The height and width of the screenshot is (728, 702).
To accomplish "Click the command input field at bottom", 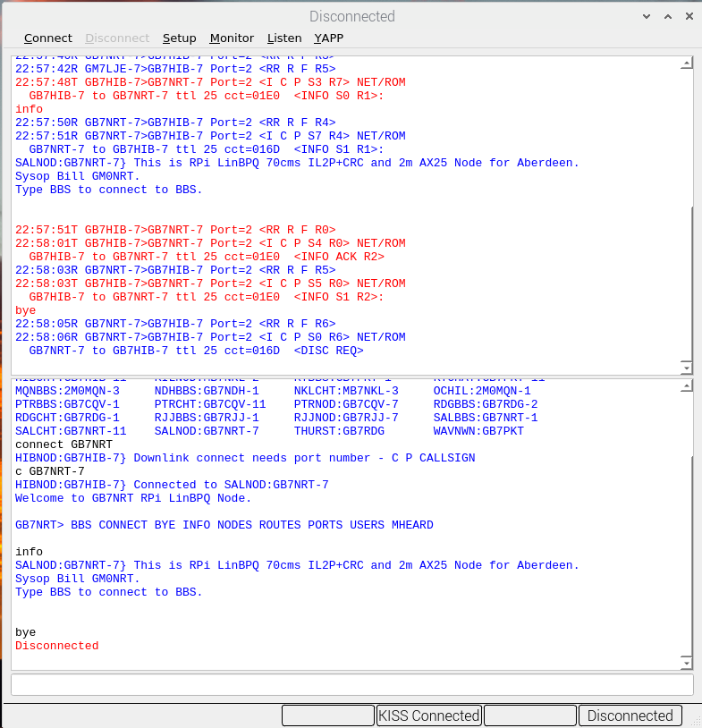I will pos(351,684).
